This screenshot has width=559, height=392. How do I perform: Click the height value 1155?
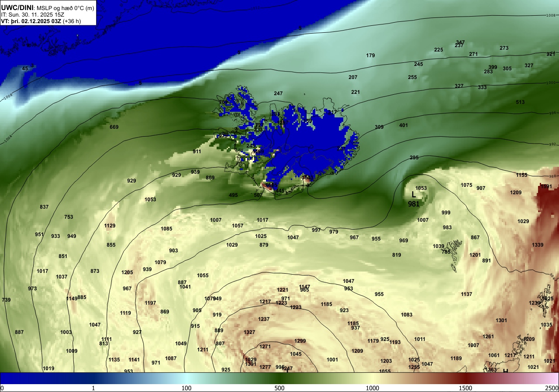[x=521, y=175]
